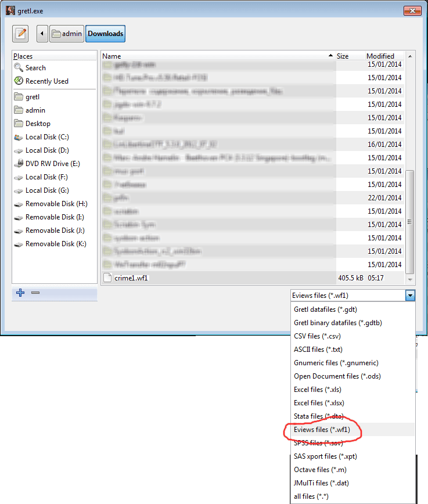Open Search in Places sidebar

coord(35,68)
